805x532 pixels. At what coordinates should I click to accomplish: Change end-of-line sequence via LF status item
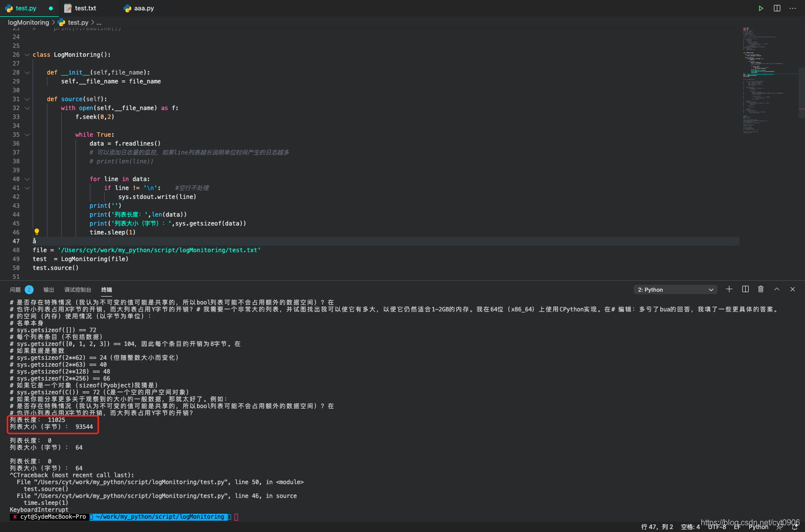[x=737, y=527]
